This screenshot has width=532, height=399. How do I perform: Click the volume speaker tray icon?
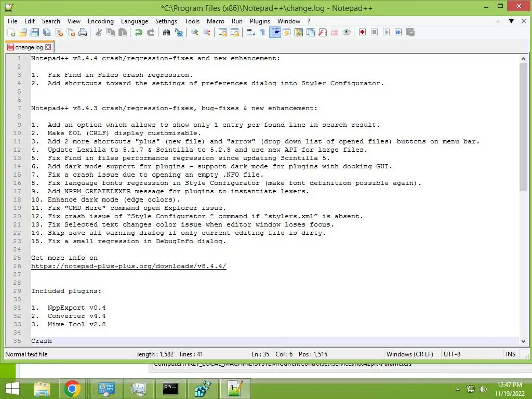(x=483, y=389)
